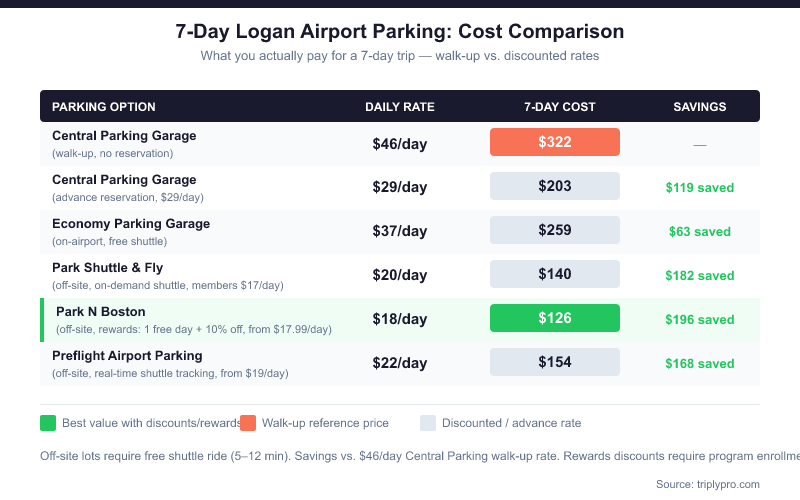
Task: Click the $182 saved text
Action: 700,276
